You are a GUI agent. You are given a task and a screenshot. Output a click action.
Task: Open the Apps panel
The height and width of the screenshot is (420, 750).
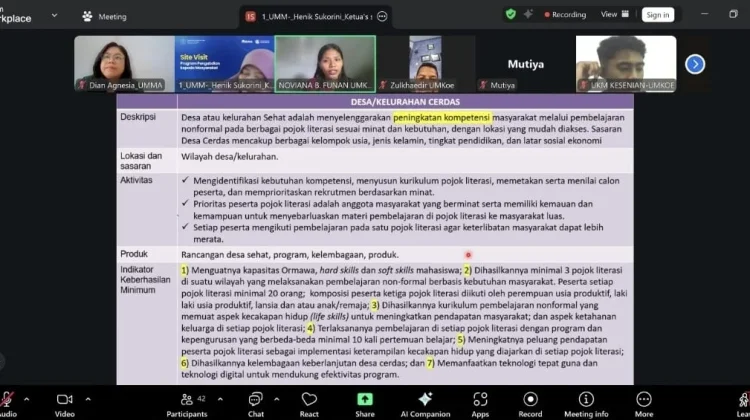point(480,404)
